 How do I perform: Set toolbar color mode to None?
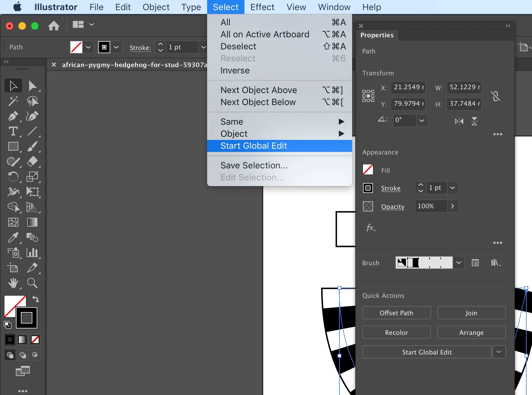(35, 340)
